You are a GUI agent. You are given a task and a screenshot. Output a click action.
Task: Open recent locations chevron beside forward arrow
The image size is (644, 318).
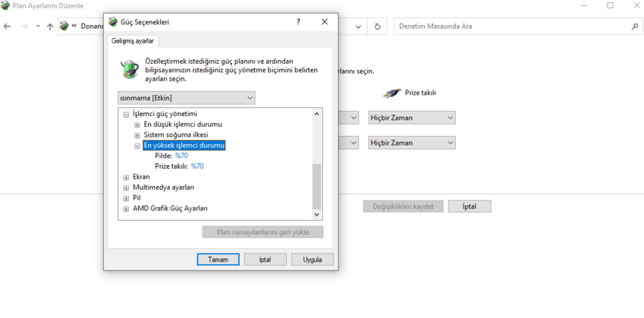pos(38,26)
